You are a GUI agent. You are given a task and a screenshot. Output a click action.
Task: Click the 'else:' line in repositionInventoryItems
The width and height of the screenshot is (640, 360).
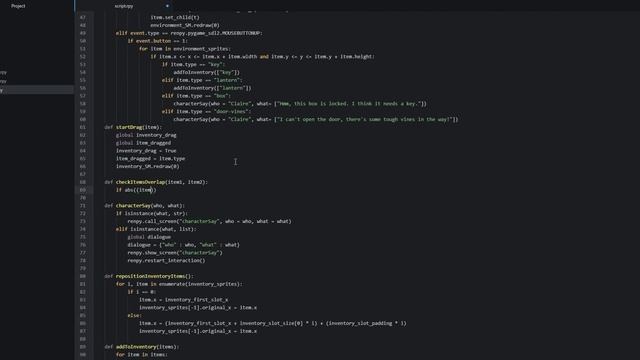135,316
